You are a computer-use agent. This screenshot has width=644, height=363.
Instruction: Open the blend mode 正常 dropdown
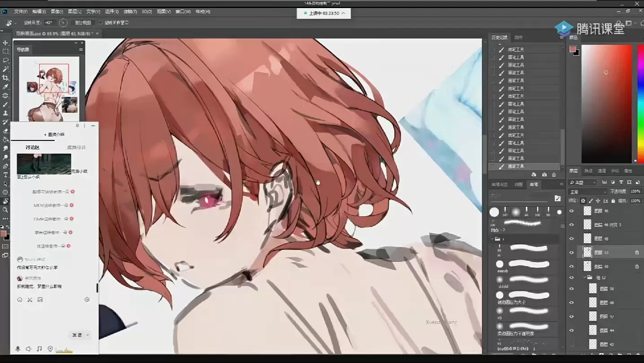pyautogui.click(x=587, y=192)
